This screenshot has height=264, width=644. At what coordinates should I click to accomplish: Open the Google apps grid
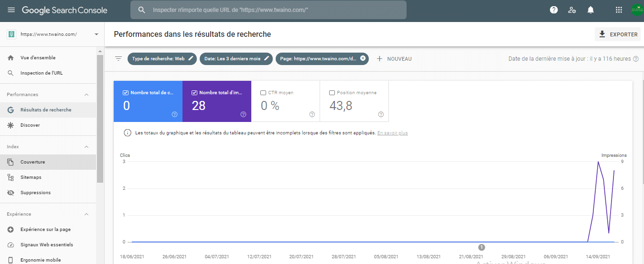(x=619, y=10)
